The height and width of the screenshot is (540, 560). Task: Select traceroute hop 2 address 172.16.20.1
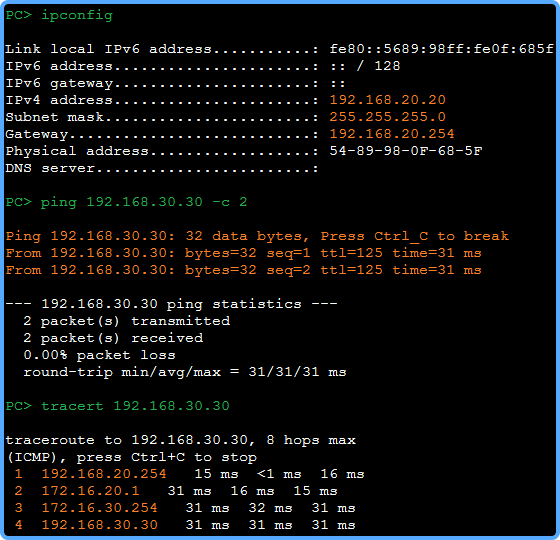(x=90, y=491)
